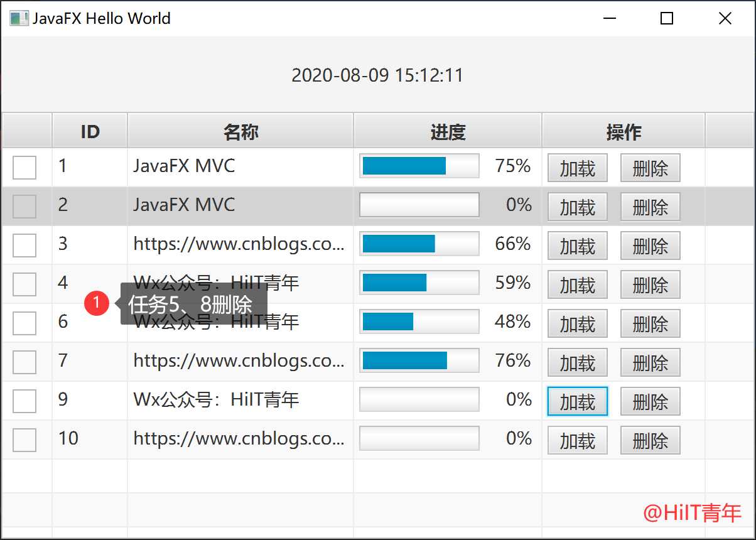Click the ID cell showing 3
Viewport: 756px width, 540px height.
tap(90, 245)
